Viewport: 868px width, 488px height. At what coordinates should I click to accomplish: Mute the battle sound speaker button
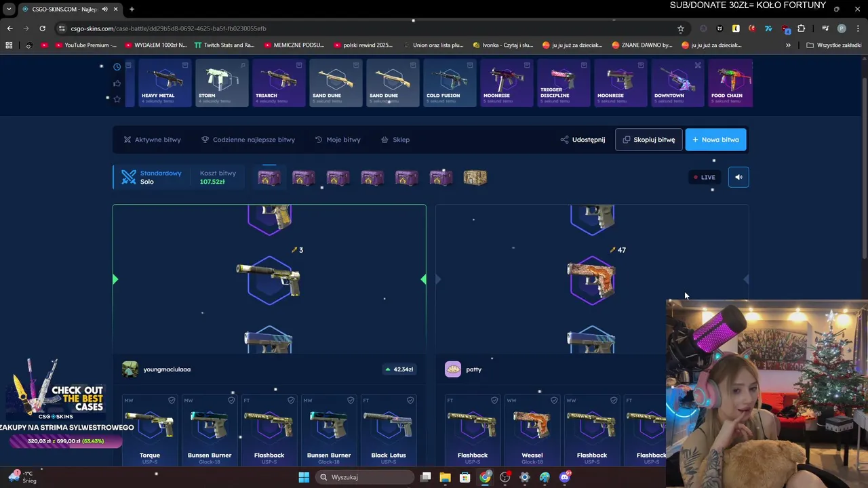coord(738,177)
